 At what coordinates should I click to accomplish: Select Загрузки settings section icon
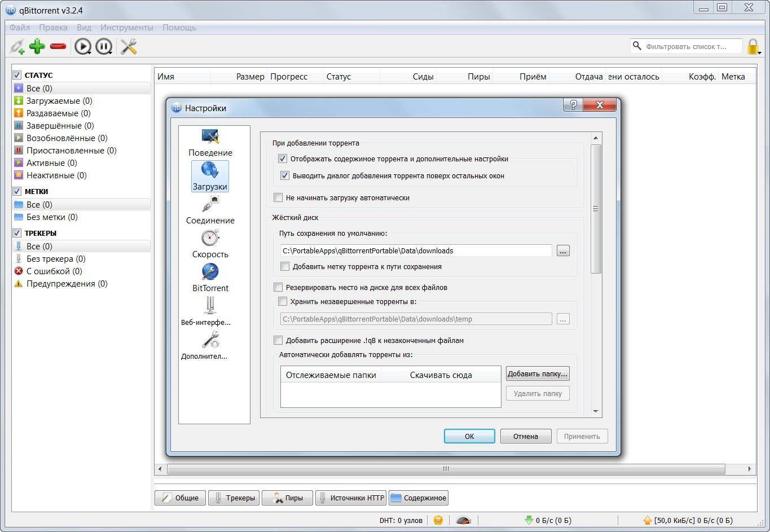[x=210, y=177]
